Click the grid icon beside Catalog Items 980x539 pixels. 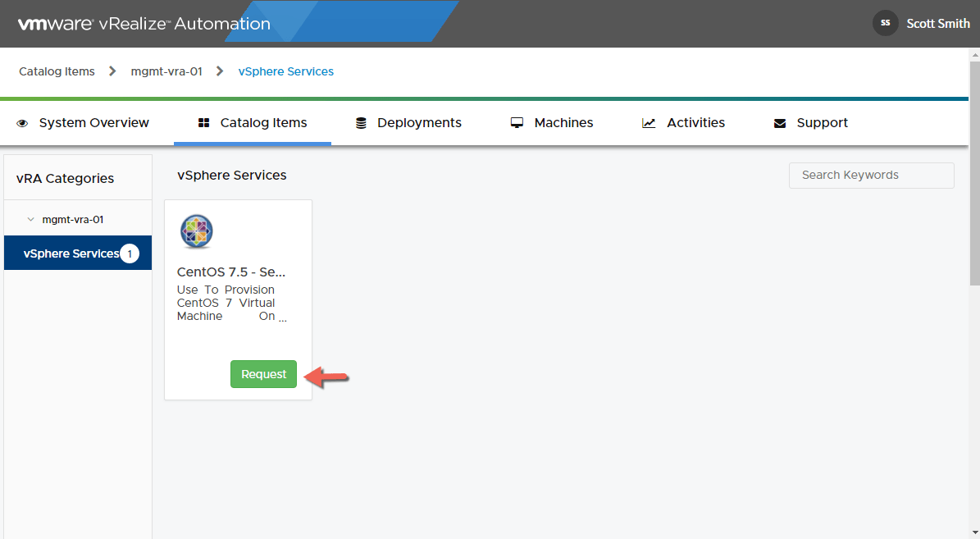point(203,123)
